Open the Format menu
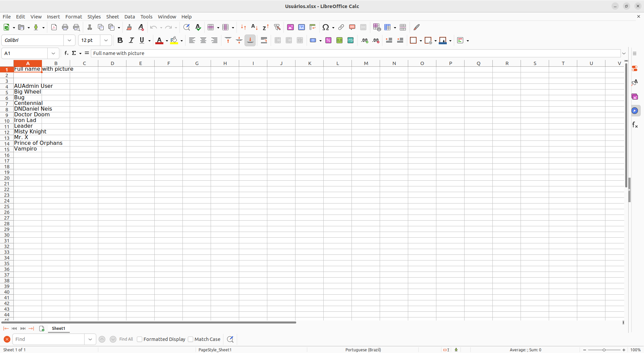Screen dimensions: 644x353 point(74,17)
